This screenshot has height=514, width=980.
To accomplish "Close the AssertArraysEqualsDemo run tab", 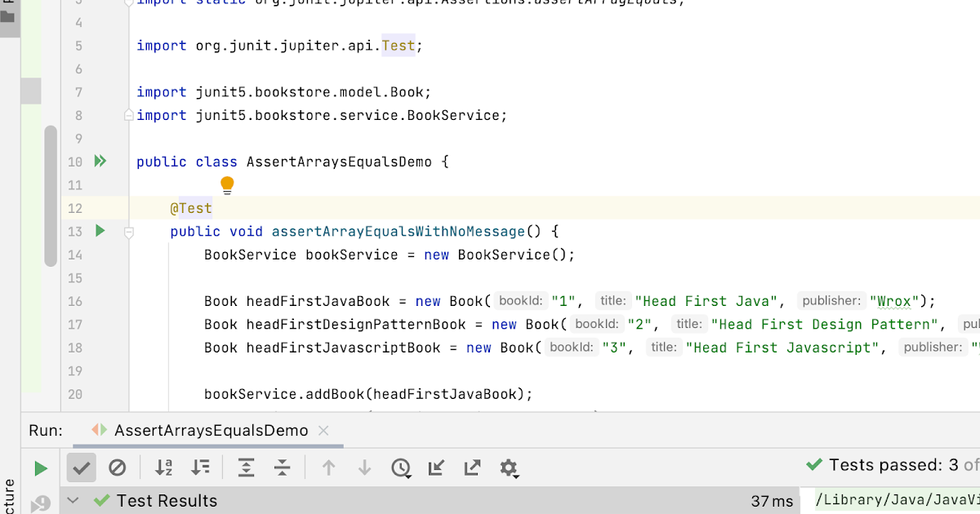I will click(x=324, y=430).
